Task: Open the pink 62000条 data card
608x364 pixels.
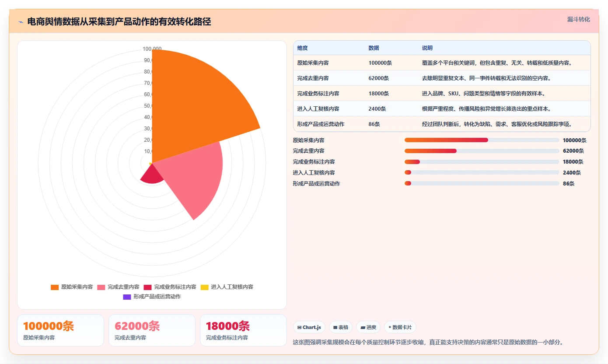Action: click(152, 330)
